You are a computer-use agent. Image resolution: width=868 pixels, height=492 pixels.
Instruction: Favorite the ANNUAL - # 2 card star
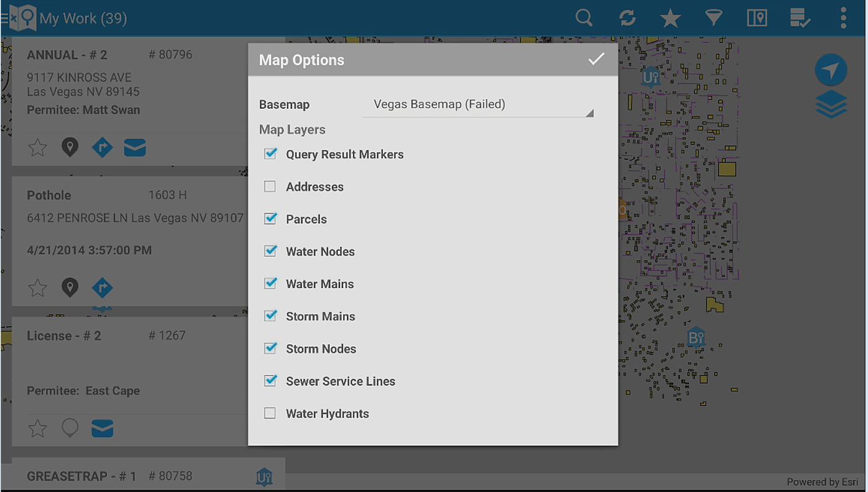[x=37, y=148]
